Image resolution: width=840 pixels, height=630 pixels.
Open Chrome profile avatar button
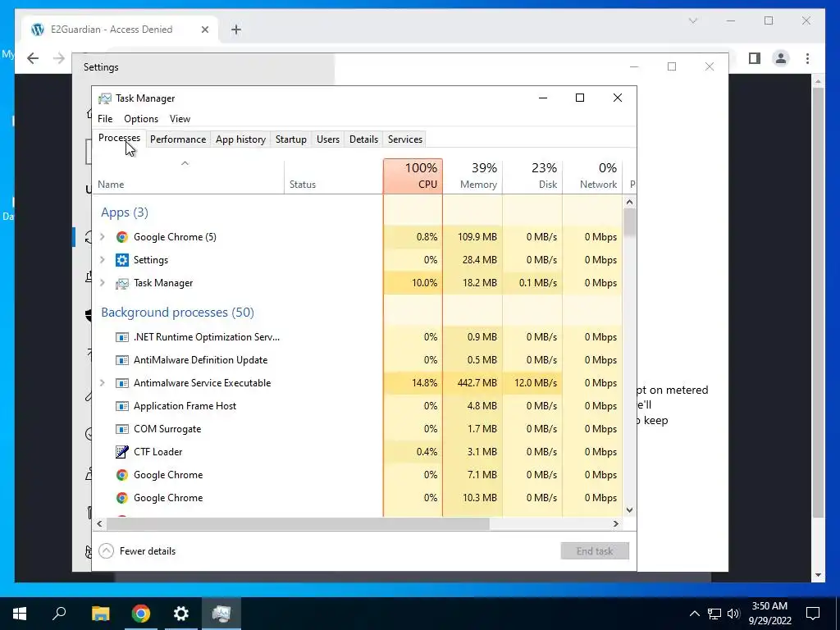(781, 58)
